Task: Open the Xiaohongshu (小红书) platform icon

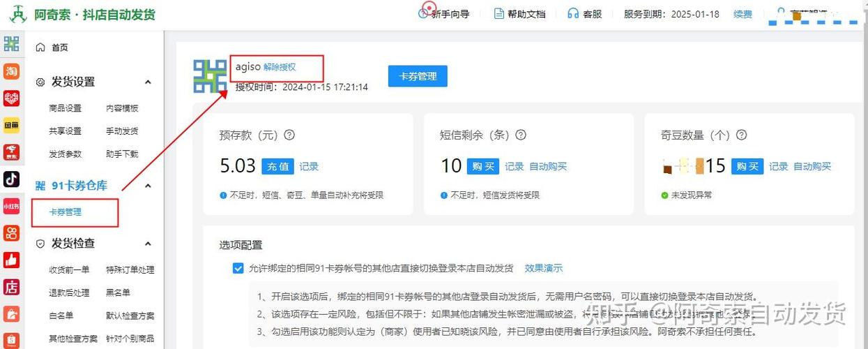Action: click(x=11, y=206)
